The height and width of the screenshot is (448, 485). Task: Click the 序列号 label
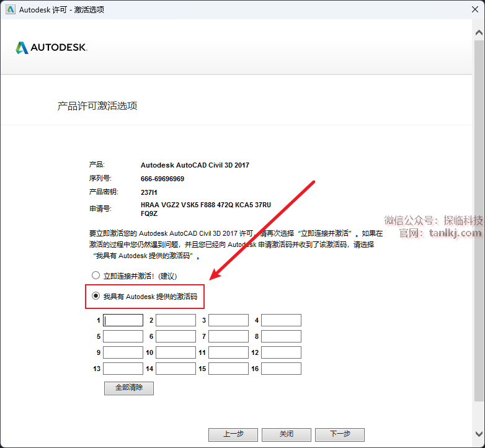click(100, 179)
